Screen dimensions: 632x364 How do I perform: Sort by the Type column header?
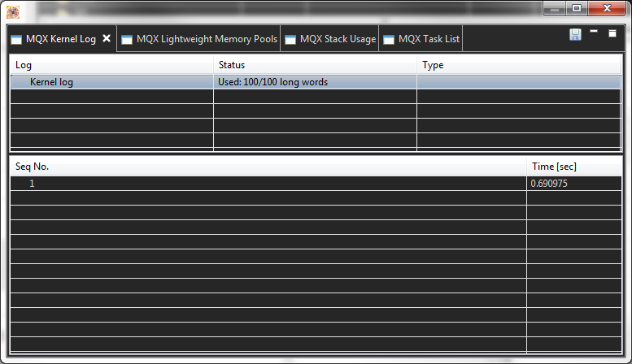coord(519,65)
